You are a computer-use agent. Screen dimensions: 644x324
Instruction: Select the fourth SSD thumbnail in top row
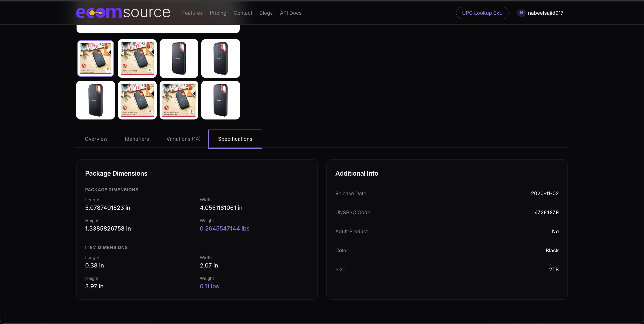pos(220,58)
